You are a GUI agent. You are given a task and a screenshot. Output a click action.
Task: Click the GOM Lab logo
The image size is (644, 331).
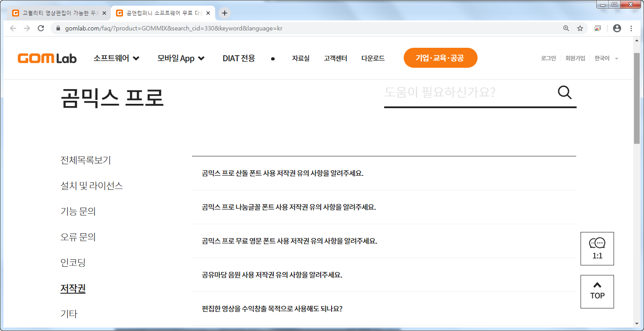[x=47, y=58]
